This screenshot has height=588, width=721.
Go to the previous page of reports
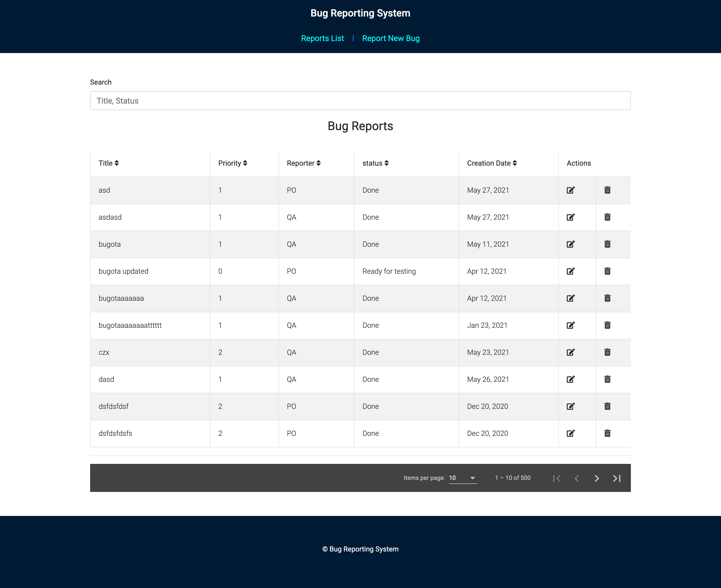click(x=576, y=478)
